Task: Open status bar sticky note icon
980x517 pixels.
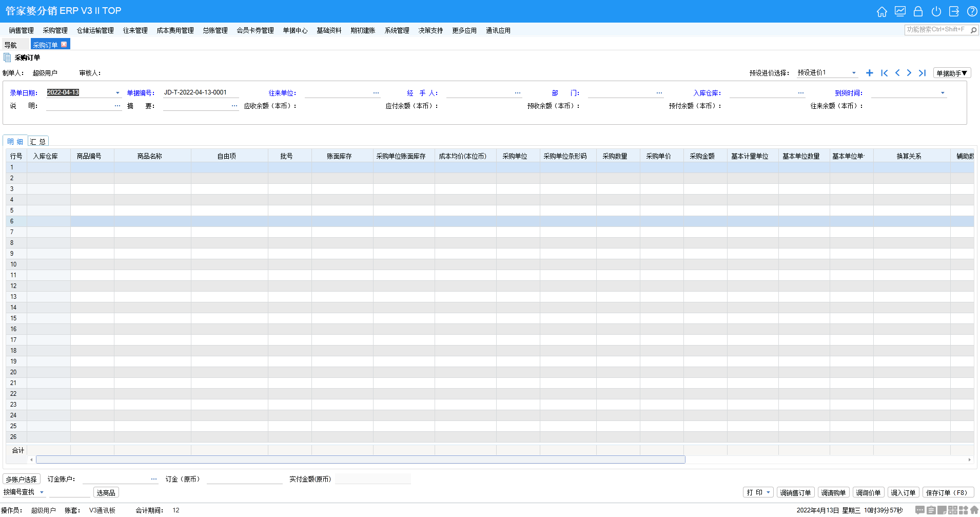Action: 942,510
